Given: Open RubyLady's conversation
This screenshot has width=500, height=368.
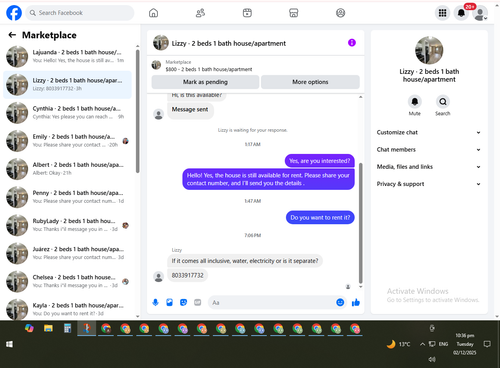Looking at the screenshot, I should [x=67, y=225].
